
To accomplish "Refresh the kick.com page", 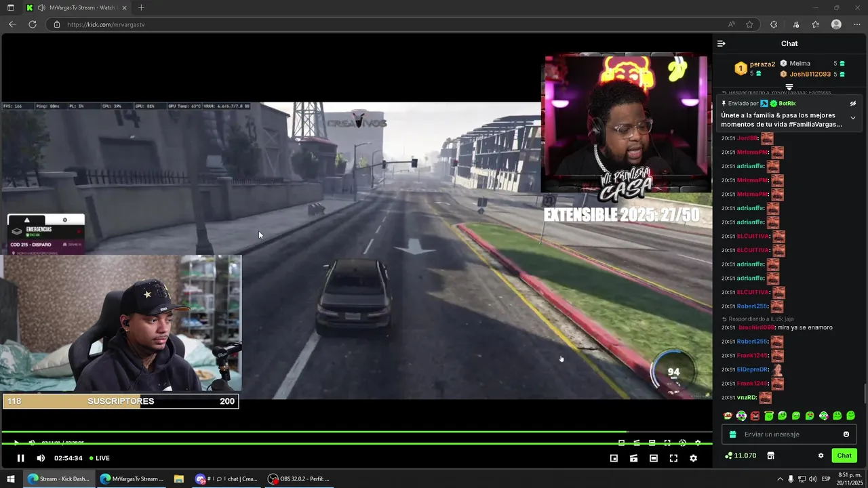I will point(32,24).
